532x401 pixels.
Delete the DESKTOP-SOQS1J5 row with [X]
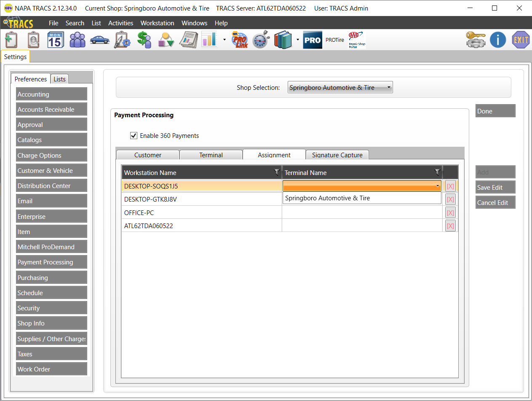[450, 186]
